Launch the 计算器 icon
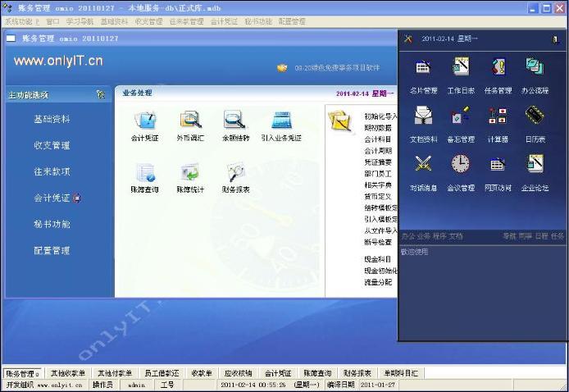This screenshot has height=392, width=569. (x=498, y=116)
